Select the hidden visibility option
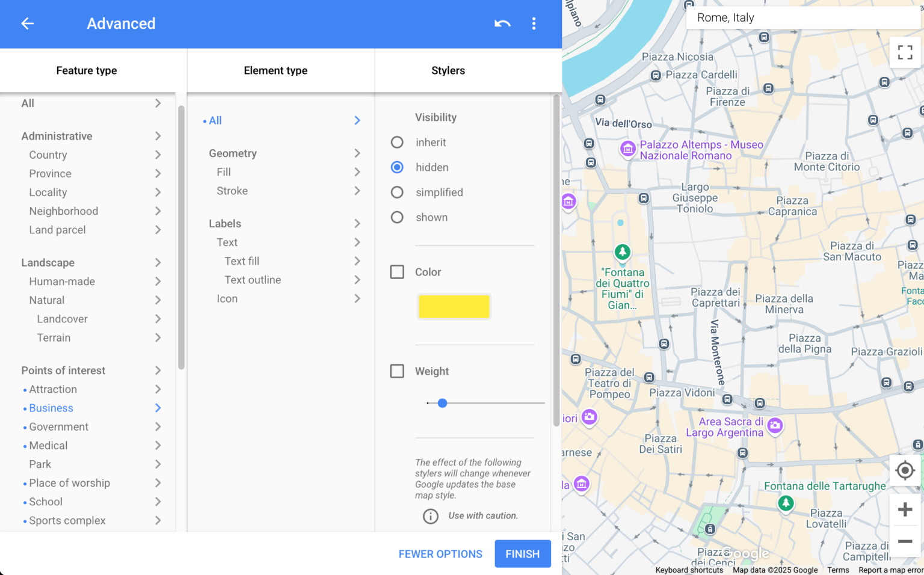This screenshot has width=924, height=575. point(397,167)
